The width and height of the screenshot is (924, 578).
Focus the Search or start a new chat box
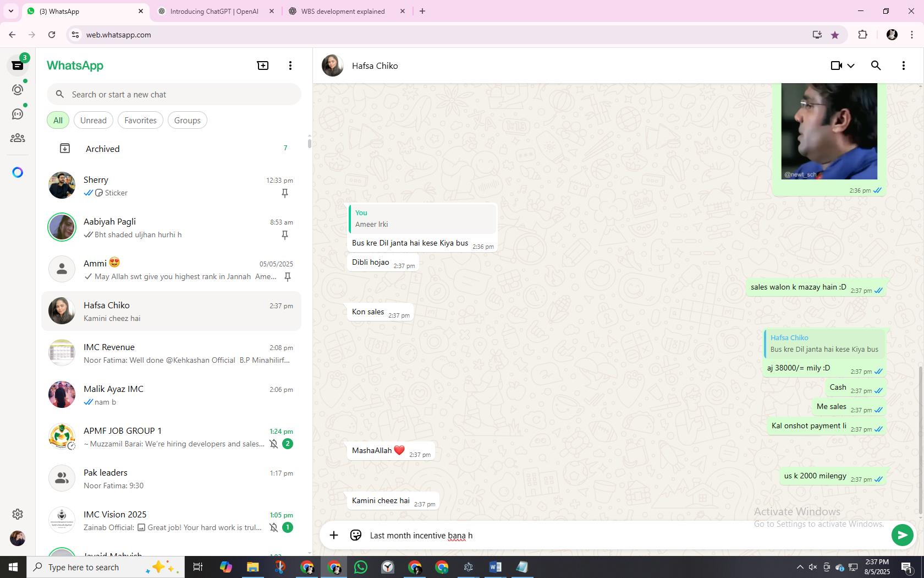[x=174, y=95]
